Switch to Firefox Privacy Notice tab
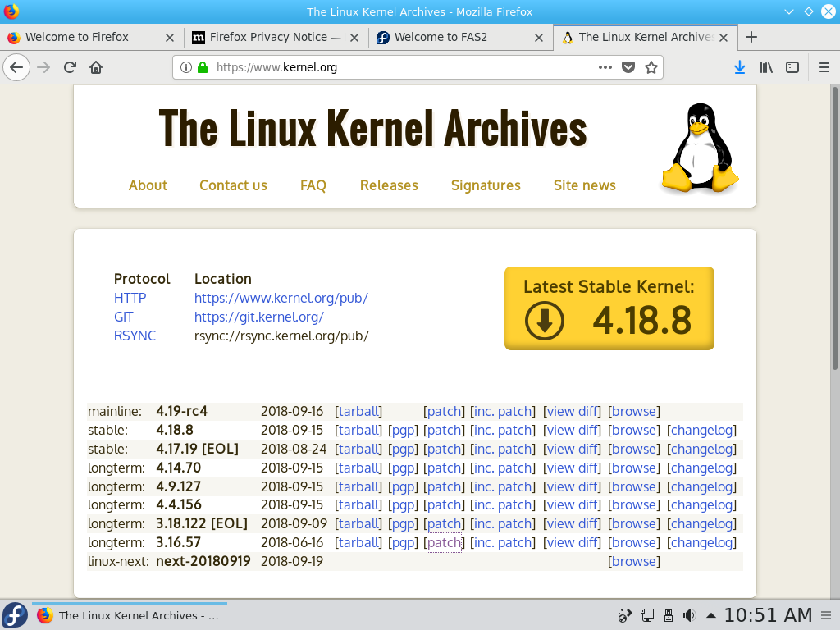 coord(275,37)
